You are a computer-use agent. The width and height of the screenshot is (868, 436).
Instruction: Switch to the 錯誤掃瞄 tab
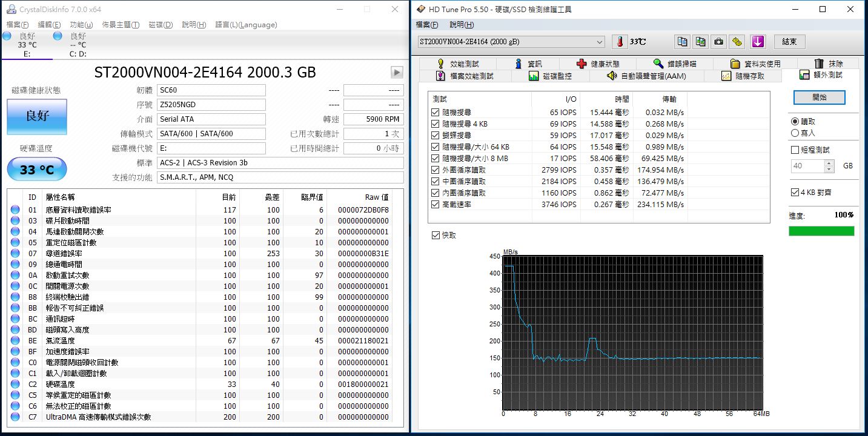tap(675, 64)
